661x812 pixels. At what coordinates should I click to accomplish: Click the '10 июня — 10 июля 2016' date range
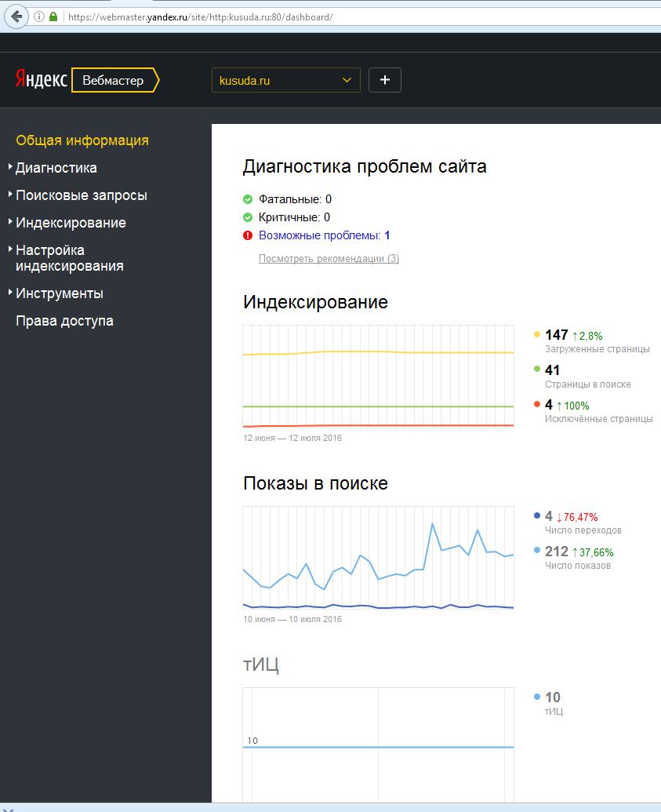[x=292, y=619]
